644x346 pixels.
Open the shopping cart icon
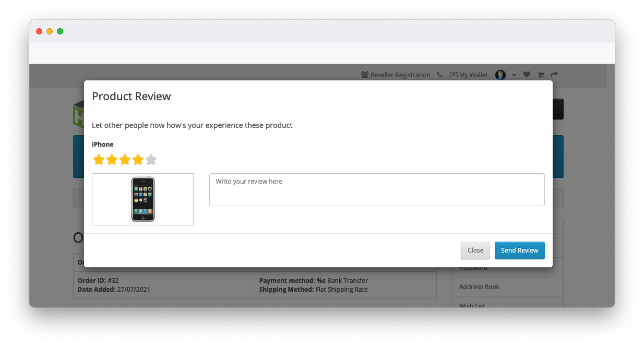541,75
